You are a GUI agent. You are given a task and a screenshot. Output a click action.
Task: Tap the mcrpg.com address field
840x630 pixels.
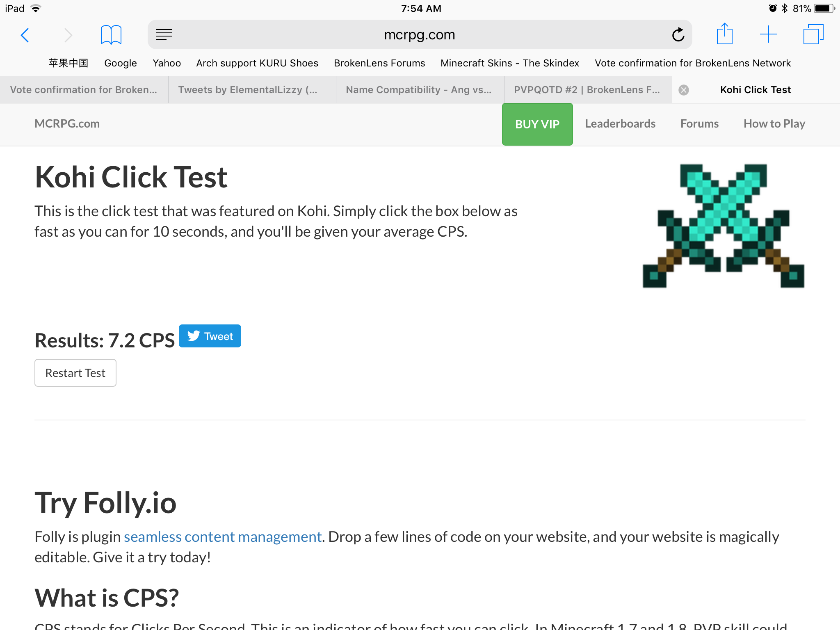click(x=420, y=35)
